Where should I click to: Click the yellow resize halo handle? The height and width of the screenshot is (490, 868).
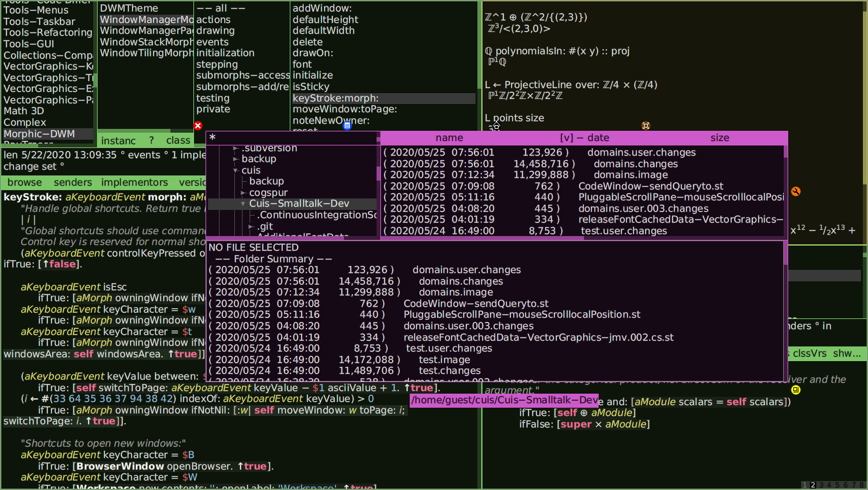click(795, 389)
